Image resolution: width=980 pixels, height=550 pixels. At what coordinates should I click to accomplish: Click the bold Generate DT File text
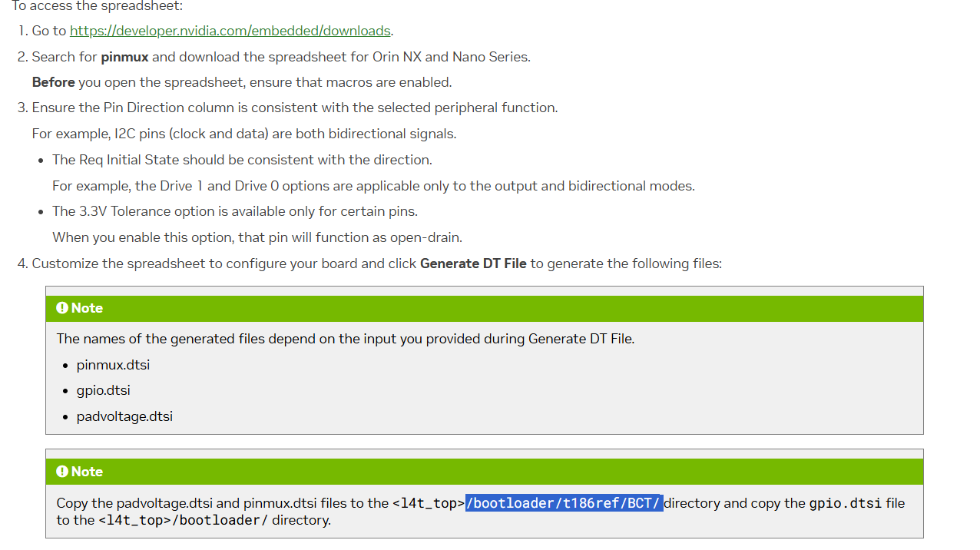(x=473, y=263)
